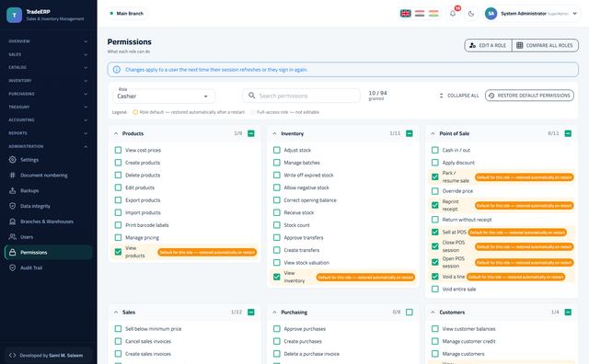Screen dimensions: 589x364
Task: Click the TradeERP logo icon
Action: [15, 15]
